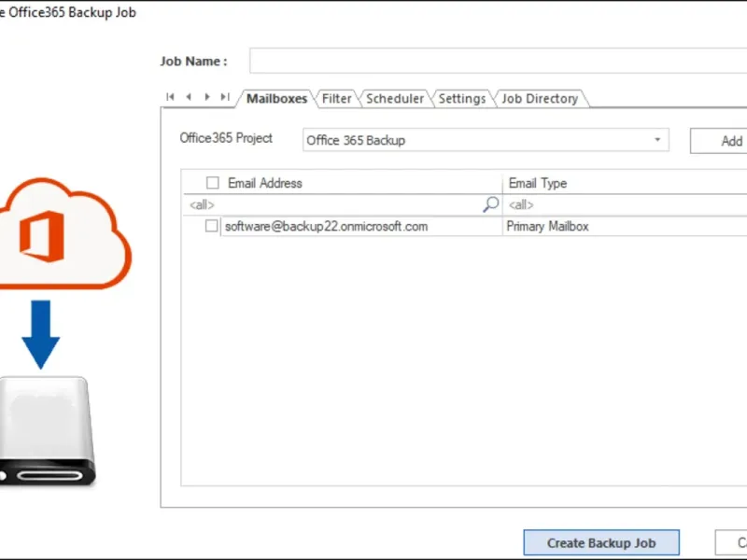The image size is (747, 560).
Task: Jump to first tab navigation arrow
Action: tap(170, 97)
